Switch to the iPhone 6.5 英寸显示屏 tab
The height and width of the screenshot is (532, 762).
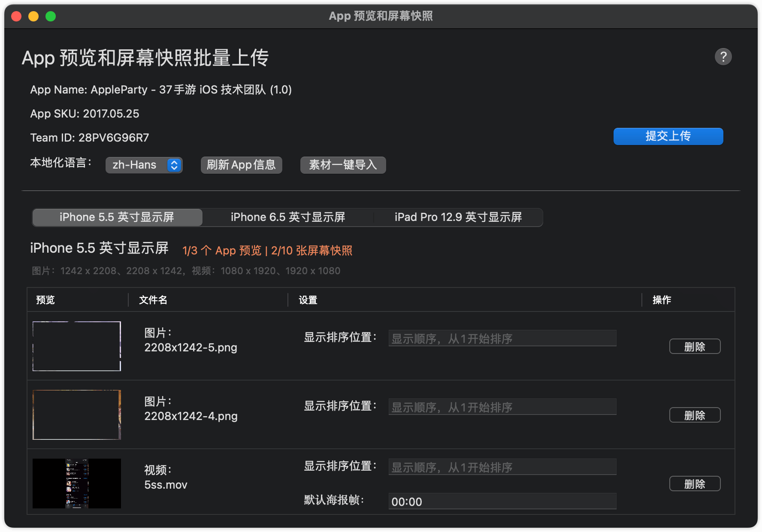pyautogui.click(x=288, y=217)
